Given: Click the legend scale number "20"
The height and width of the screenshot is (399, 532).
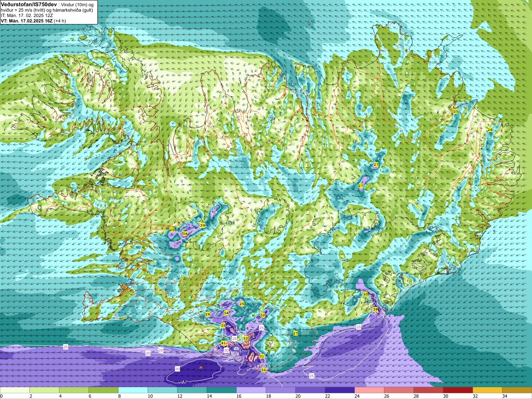Looking at the screenshot, I should [298, 396].
